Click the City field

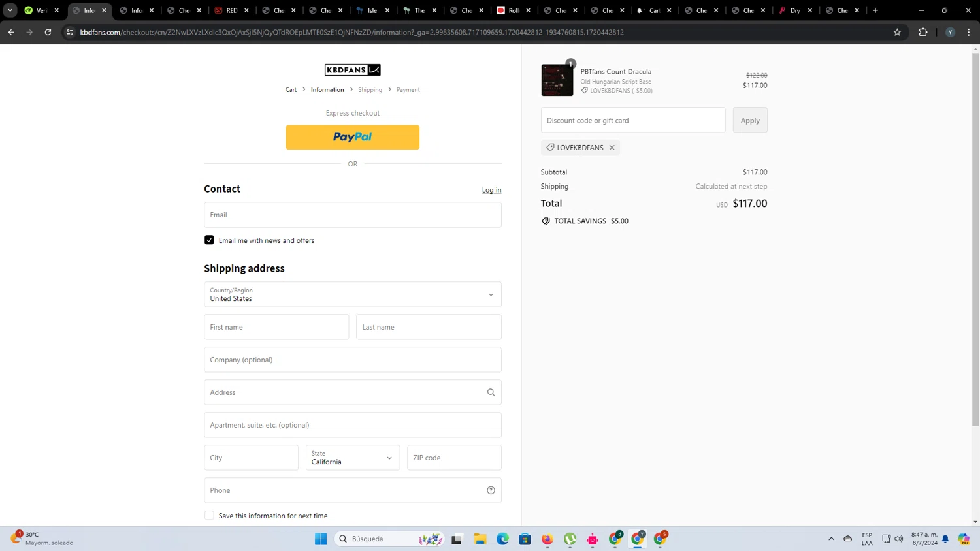251,458
